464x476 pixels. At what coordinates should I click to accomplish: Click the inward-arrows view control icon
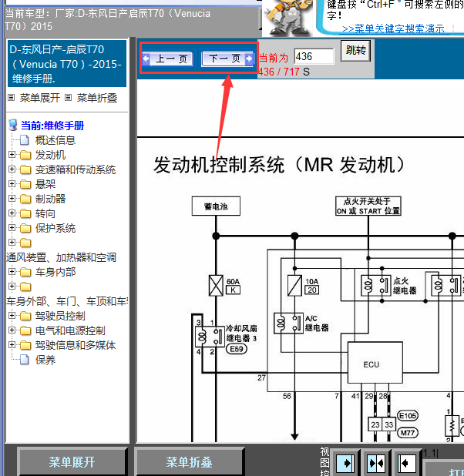[376, 463]
